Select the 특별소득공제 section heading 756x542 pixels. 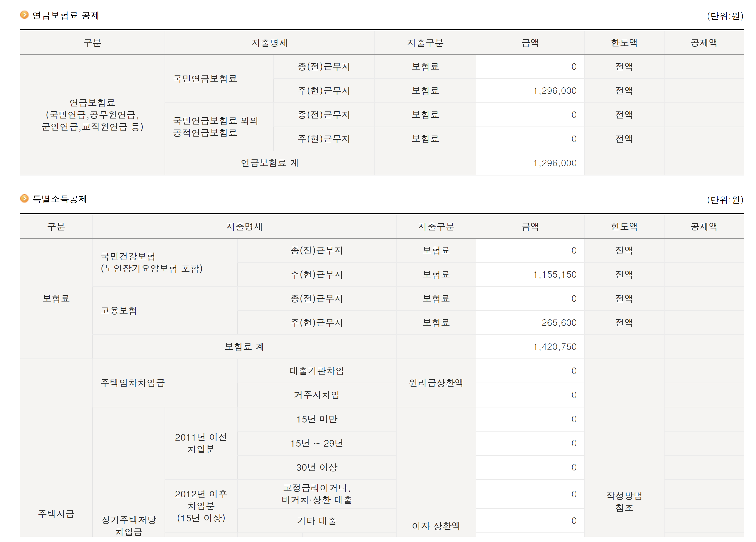click(60, 199)
